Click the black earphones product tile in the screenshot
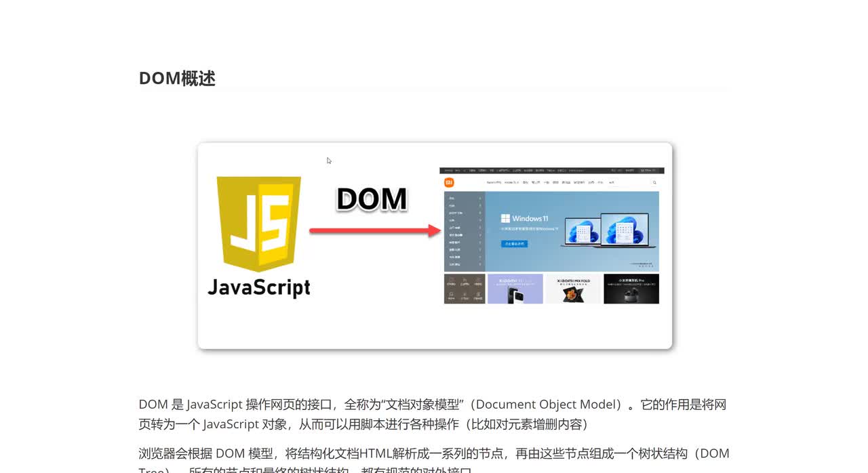Viewport: 868px width, 473px height. pyautogui.click(x=631, y=289)
